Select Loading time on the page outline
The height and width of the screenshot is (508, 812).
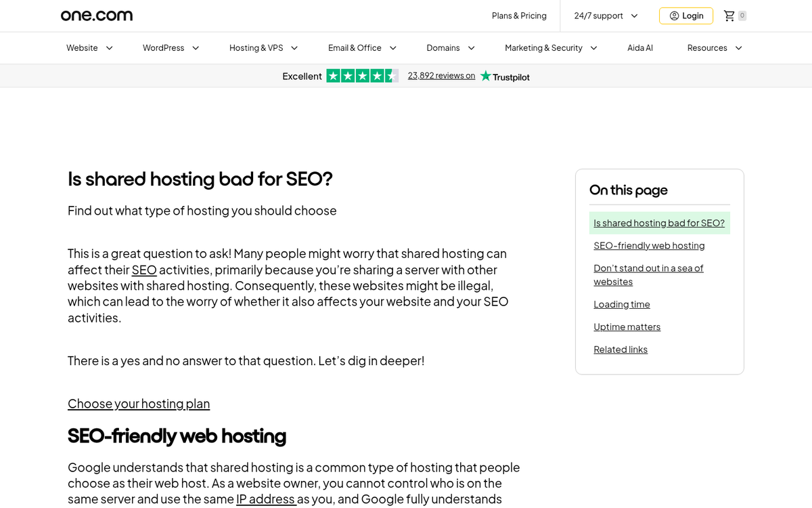point(621,303)
